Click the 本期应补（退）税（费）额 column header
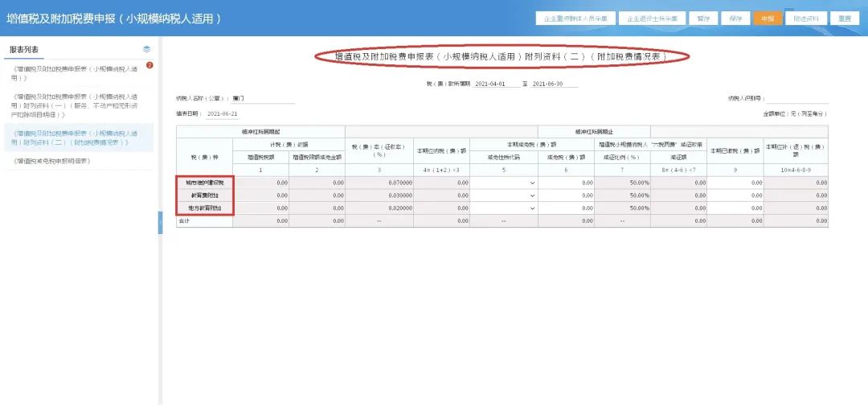Screen dimensions: 868x407 pos(796,150)
